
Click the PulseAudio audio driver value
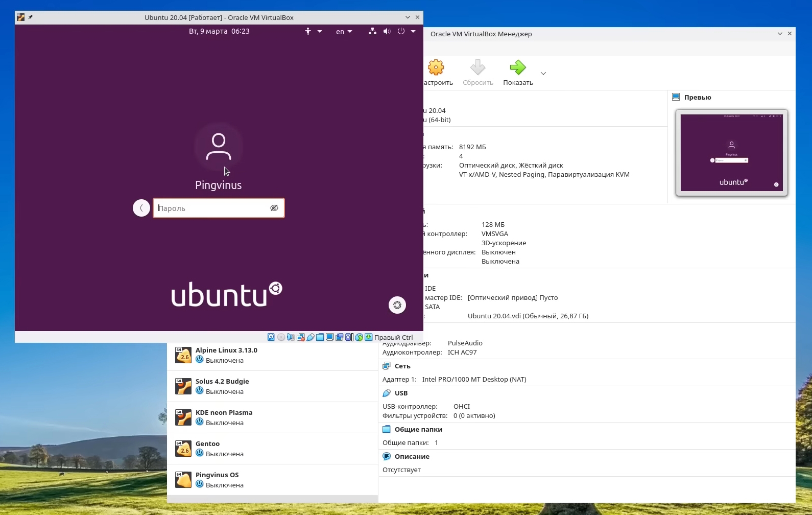(465, 343)
